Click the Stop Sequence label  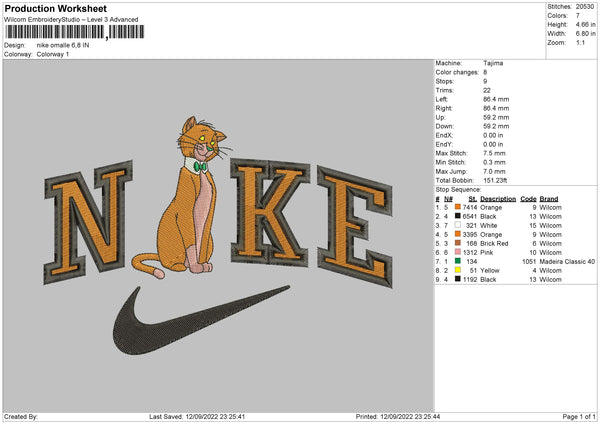click(458, 189)
